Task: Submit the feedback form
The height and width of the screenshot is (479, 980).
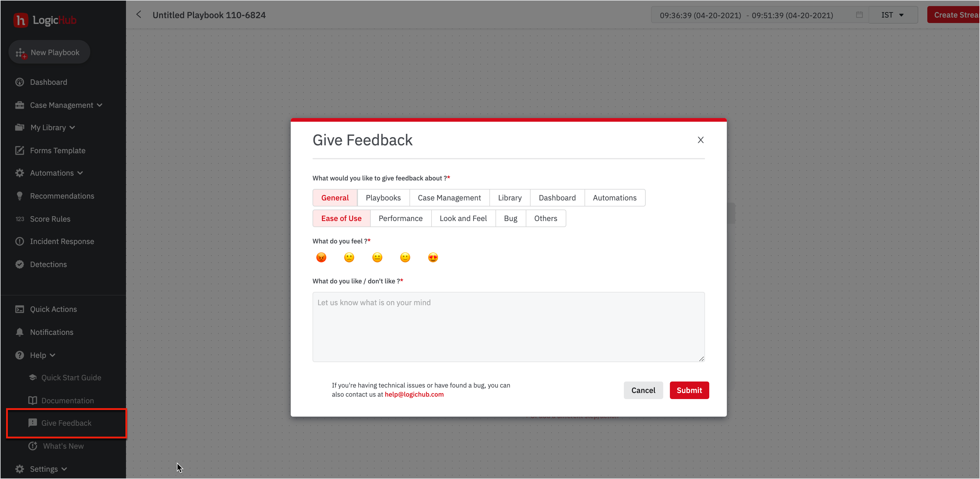Action: click(x=689, y=390)
